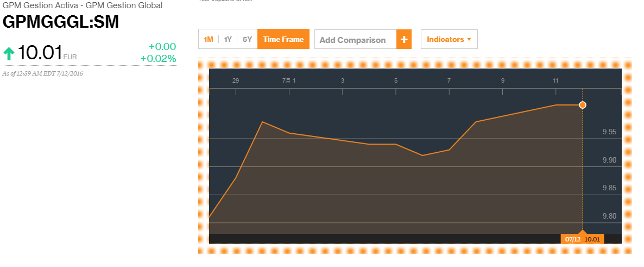Viewport: 644px width, 267px height.
Task: Select the 1Y time range
Action: [x=228, y=39]
